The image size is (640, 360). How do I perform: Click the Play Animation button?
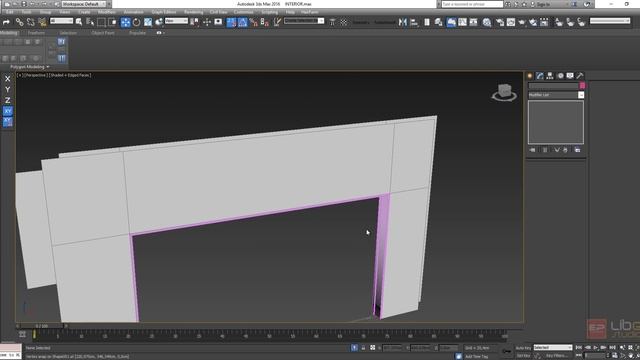click(x=596, y=348)
